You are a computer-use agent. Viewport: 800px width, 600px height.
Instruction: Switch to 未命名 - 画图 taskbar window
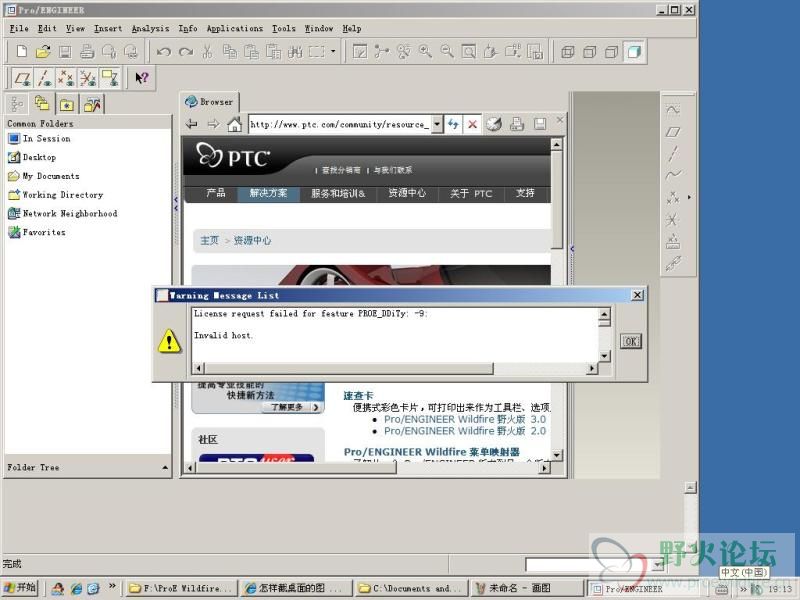point(526,588)
